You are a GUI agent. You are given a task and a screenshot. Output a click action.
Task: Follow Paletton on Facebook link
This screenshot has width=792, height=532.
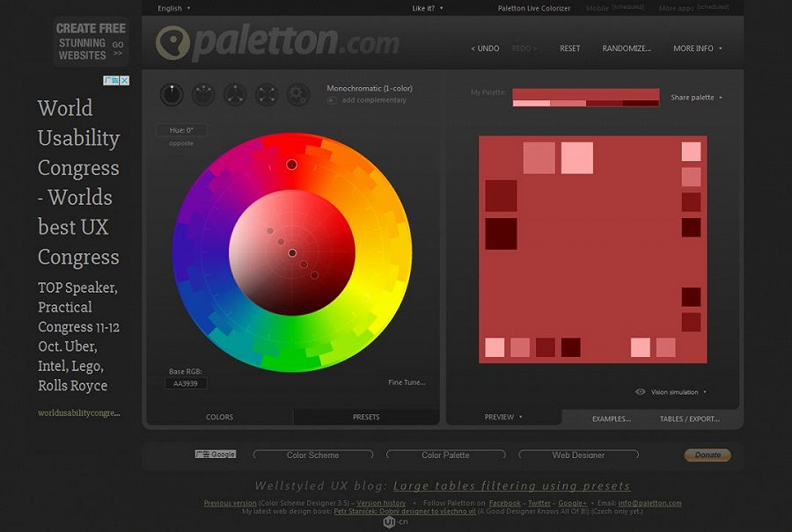coord(504,503)
